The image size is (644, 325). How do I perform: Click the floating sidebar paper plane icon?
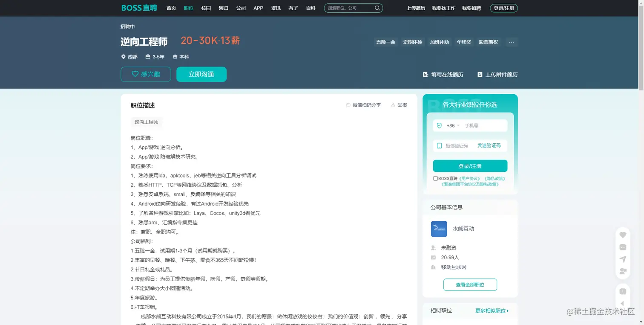pos(623,259)
